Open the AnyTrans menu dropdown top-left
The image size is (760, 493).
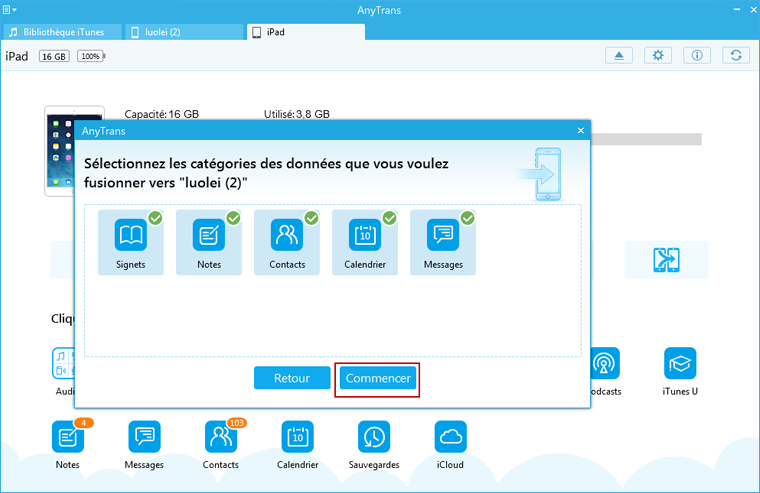[9, 9]
